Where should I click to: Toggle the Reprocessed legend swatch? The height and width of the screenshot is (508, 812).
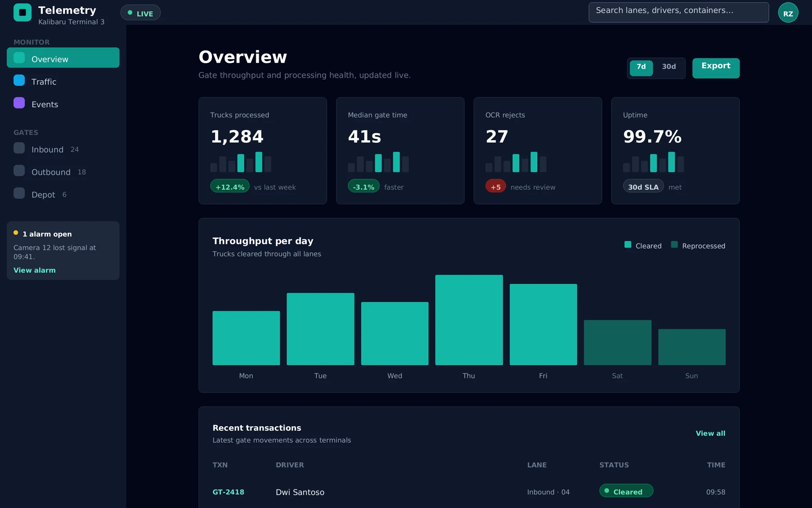674,245
